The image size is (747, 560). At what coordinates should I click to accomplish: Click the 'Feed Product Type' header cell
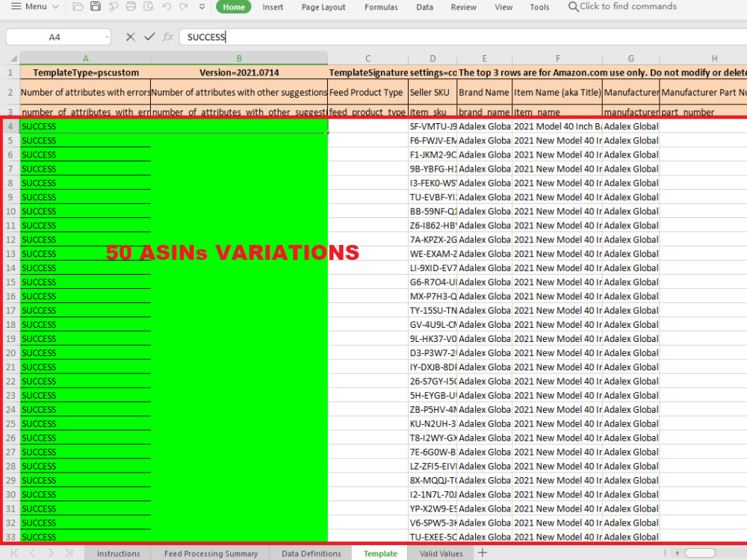tap(368, 93)
